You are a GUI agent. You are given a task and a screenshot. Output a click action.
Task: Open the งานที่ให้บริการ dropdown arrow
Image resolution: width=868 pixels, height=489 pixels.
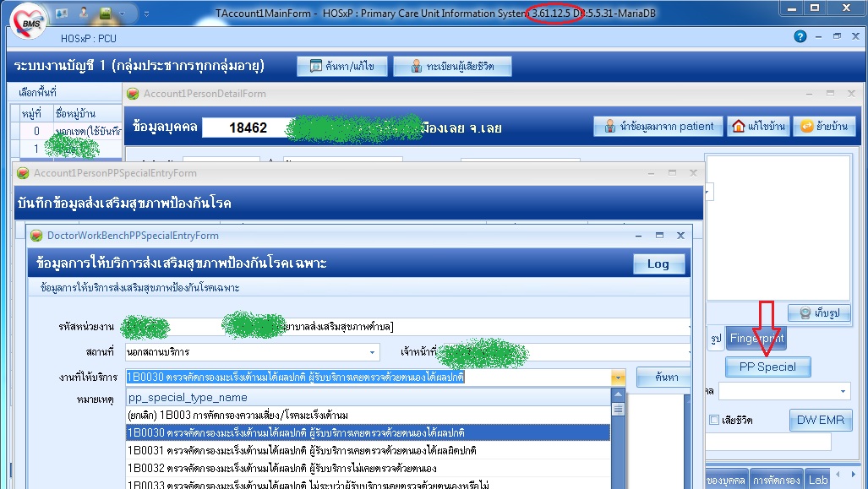pyautogui.click(x=617, y=377)
